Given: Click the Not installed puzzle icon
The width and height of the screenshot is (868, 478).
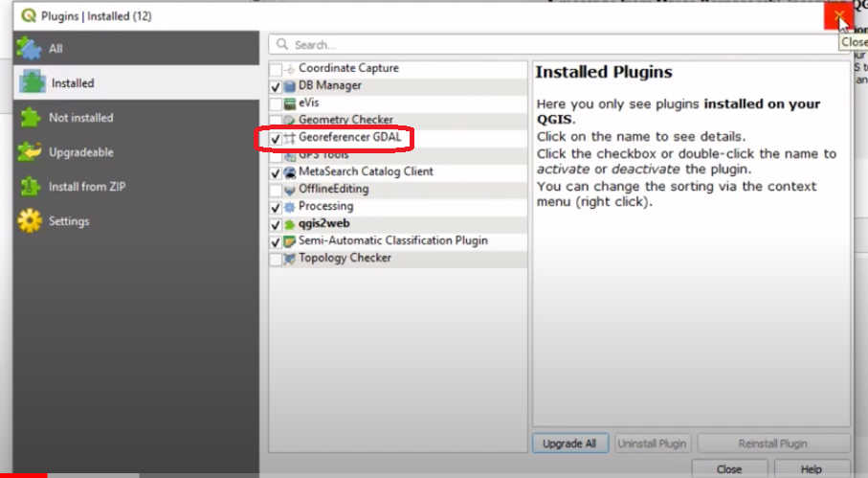Looking at the screenshot, I should point(30,118).
